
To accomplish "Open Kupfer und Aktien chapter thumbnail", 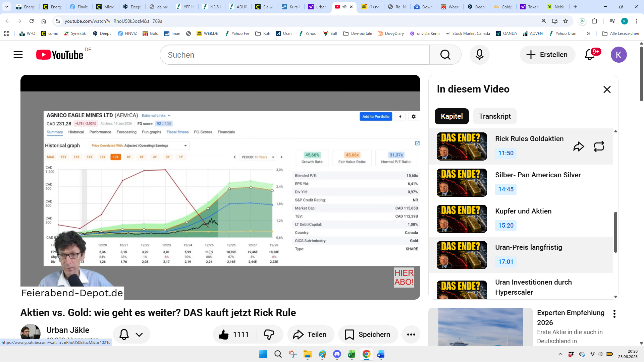I will (x=462, y=219).
